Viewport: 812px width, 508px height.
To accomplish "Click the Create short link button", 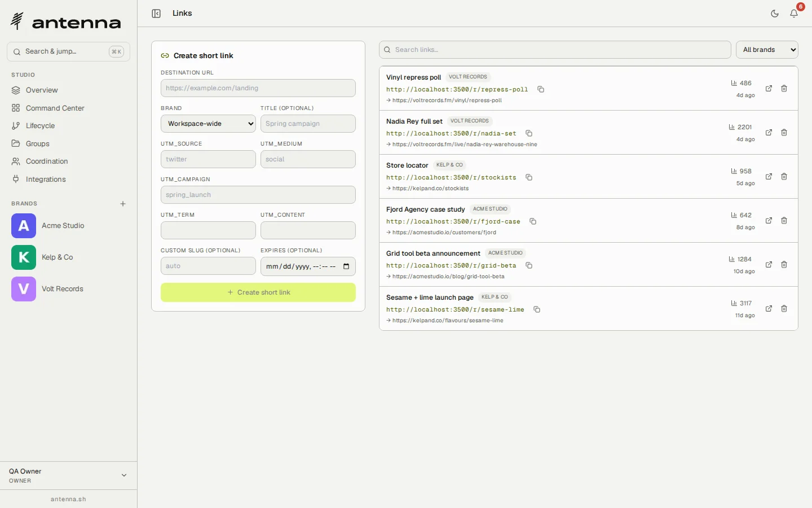I will [258, 292].
